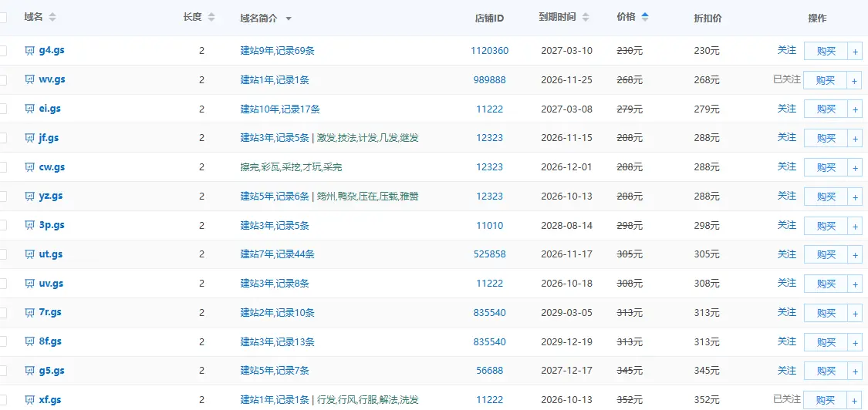The width and height of the screenshot is (868, 410).
Task: Click the discount price 345元
Action: tap(706, 371)
